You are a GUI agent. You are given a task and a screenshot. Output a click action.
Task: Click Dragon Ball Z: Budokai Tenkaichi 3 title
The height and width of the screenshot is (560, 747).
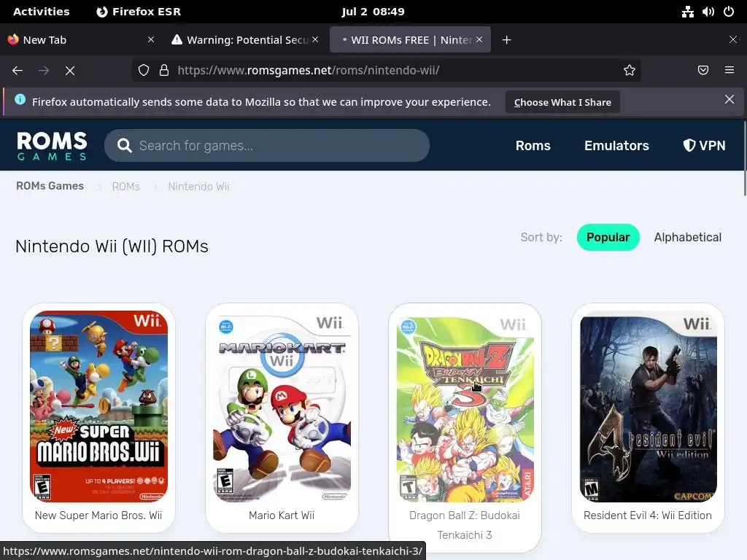[465, 525]
